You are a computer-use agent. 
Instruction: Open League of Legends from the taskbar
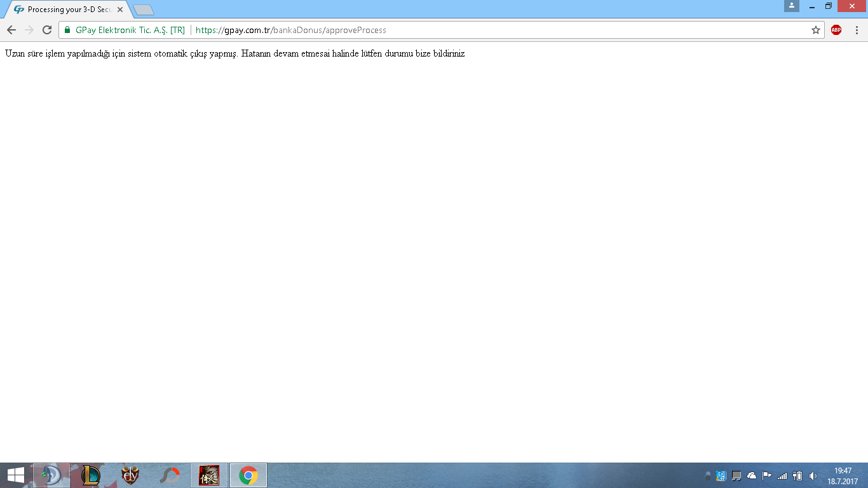(x=91, y=475)
